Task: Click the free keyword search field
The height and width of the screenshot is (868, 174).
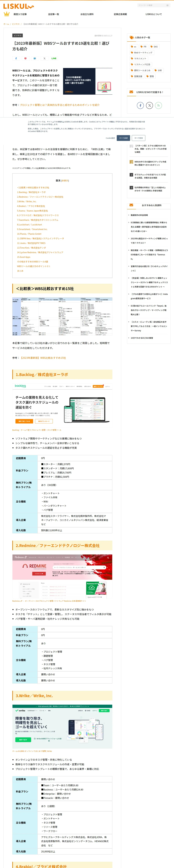Action: pyautogui.click(x=151, y=5)
